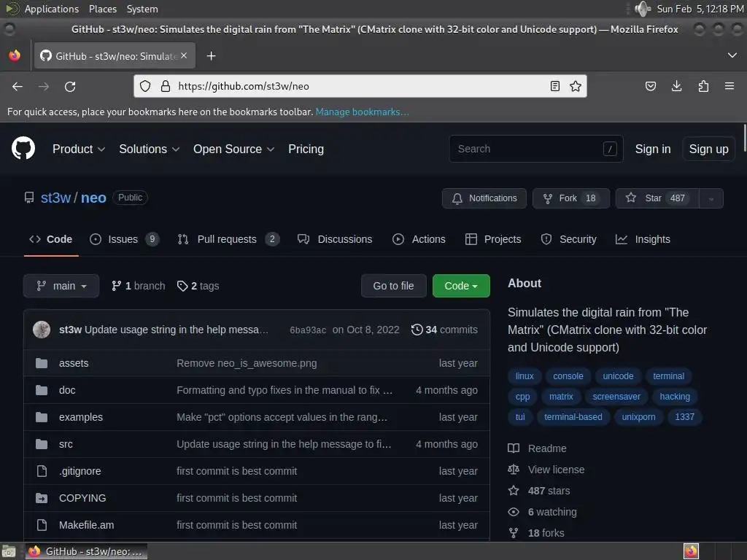
Task: Click the Firefox icon in the bottom-right tray
Action: coord(691,551)
